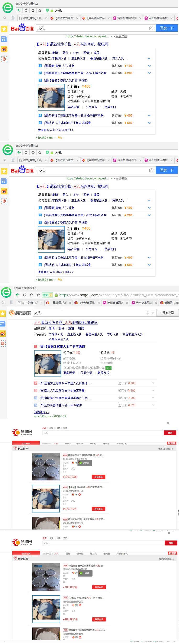Expand 相关品类 chevron in topmost Baidu result card
Viewport: 179px width, 644px height.
(149, 58)
